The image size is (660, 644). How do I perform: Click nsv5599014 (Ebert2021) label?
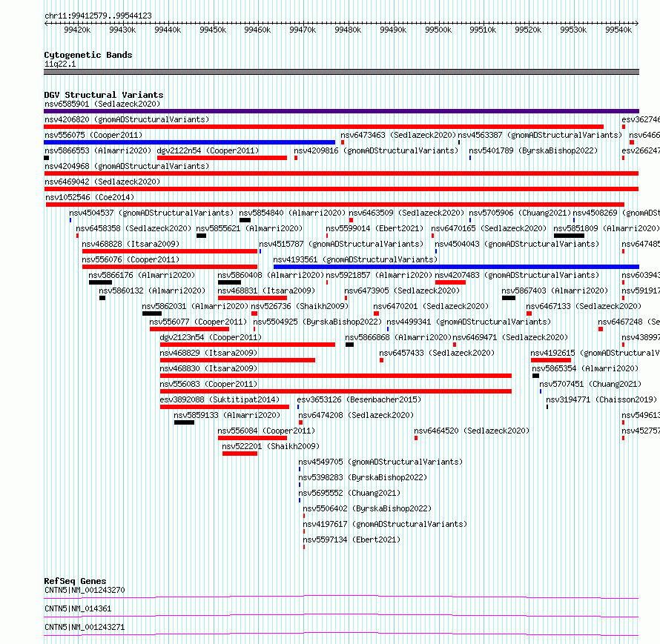[374, 228]
